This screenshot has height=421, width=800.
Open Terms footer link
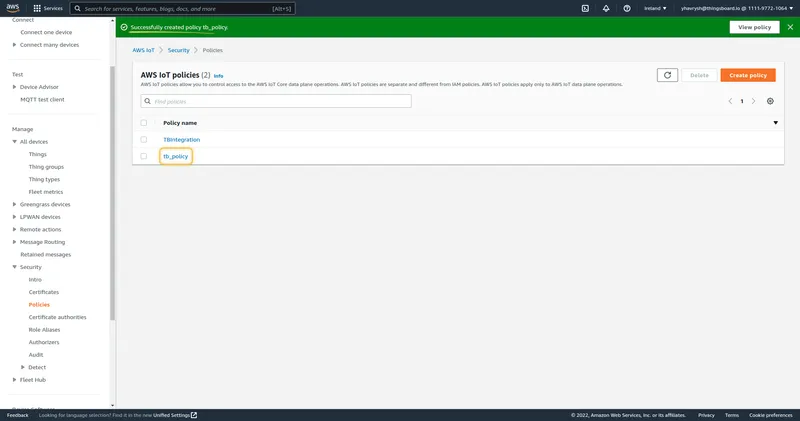pos(732,415)
